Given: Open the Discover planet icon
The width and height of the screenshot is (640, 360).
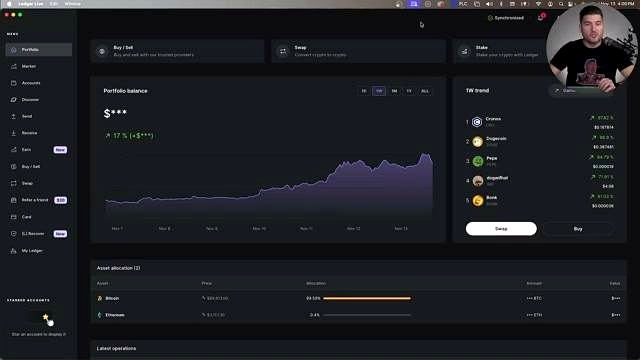Looking at the screenshot, I should click(x=13, y=100).
